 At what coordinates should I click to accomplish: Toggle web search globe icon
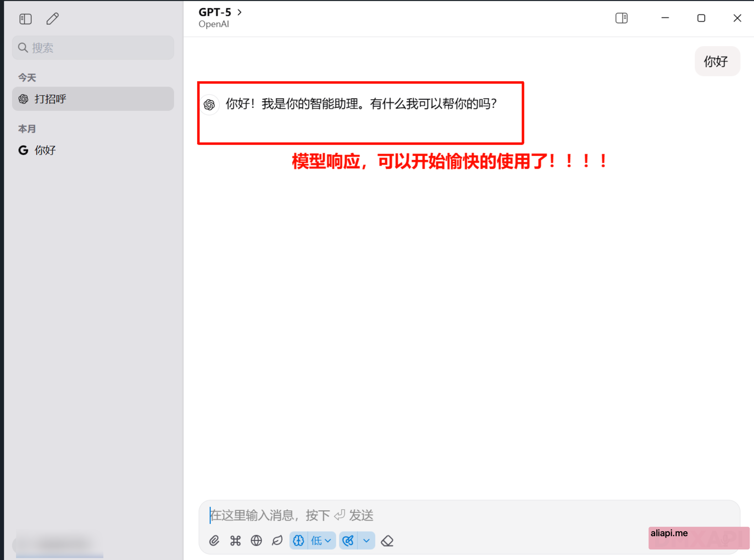click(x=256, y=541)
